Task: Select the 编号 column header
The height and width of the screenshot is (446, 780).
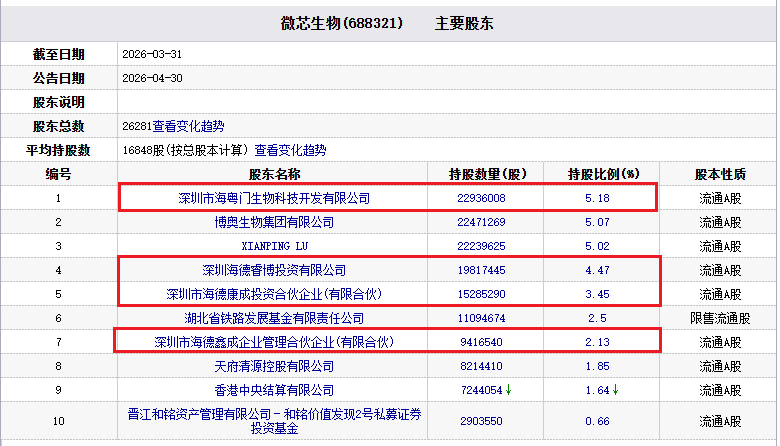Action: click(x=58, y=175)
